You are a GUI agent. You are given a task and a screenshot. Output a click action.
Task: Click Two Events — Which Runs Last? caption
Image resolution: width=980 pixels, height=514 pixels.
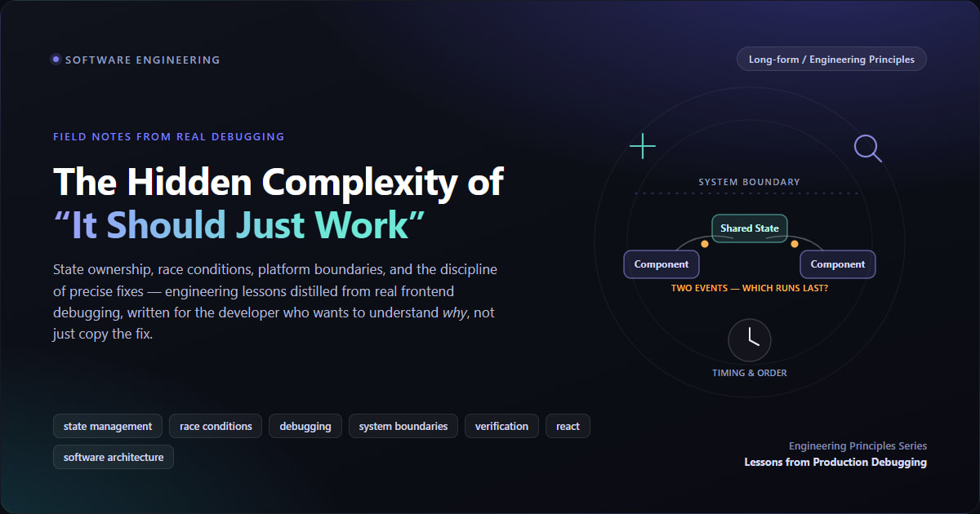[x=750, y=288]
